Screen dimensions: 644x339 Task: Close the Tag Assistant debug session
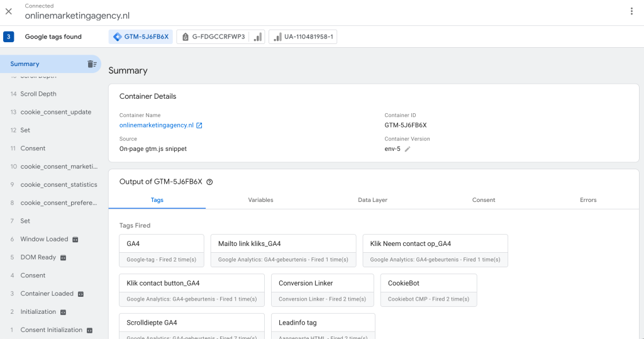[x=9, y=11]
